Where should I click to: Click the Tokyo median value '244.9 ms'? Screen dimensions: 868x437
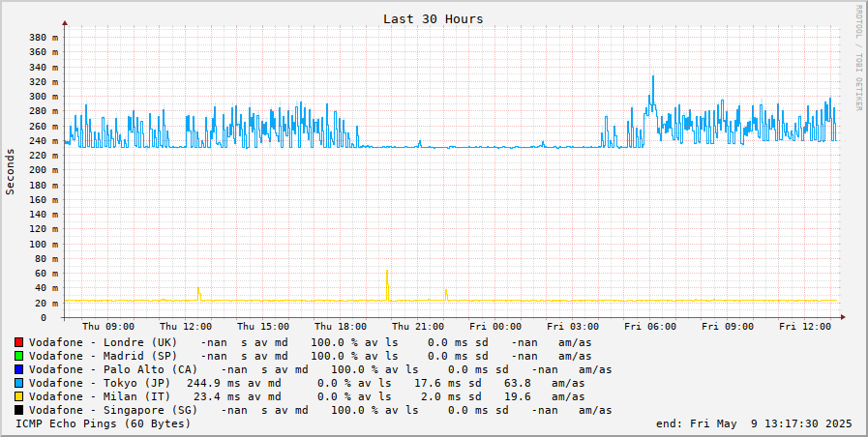(210, 384)
